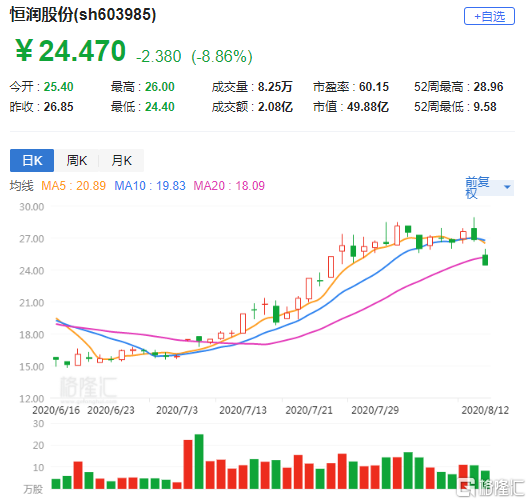Click the 今开 value 25.40
This screenshot has height=504, width=531.
(58, 87)
